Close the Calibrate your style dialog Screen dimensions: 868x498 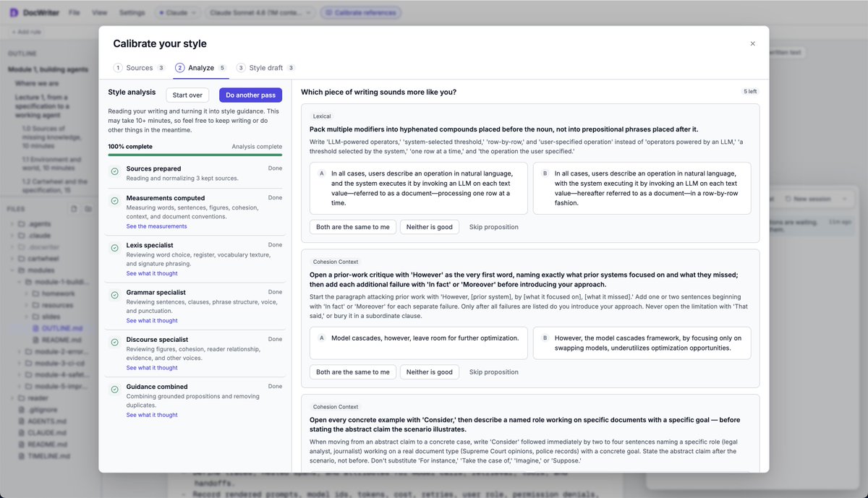tap(752, 43)
